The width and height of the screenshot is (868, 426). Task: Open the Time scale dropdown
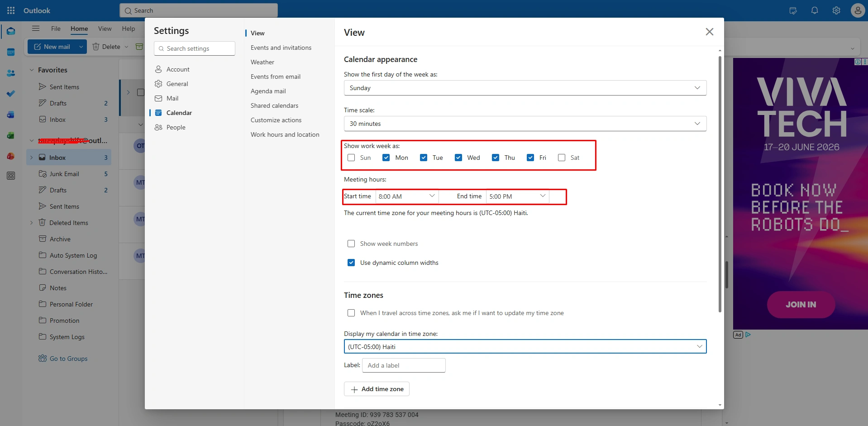[525, 124]
